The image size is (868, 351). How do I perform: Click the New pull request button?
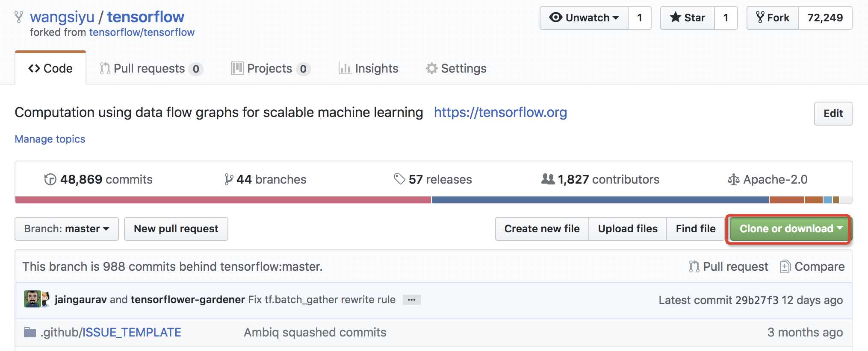coord(176,229)
